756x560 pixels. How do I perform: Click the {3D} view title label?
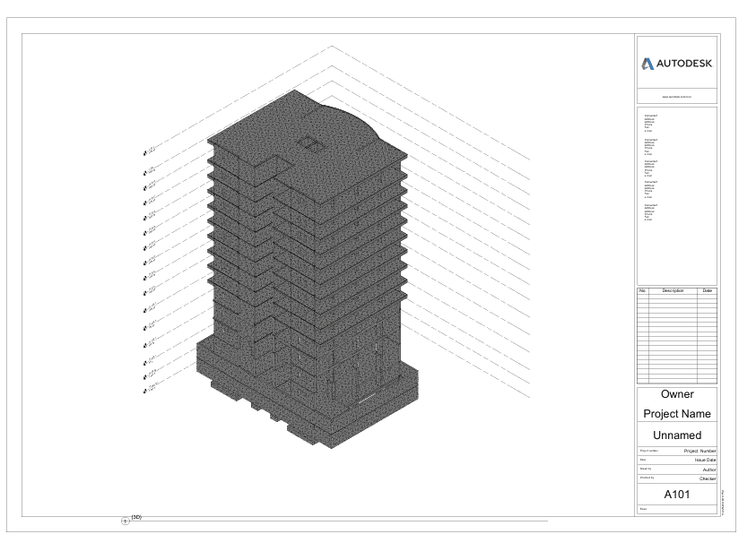pos(138,516)
